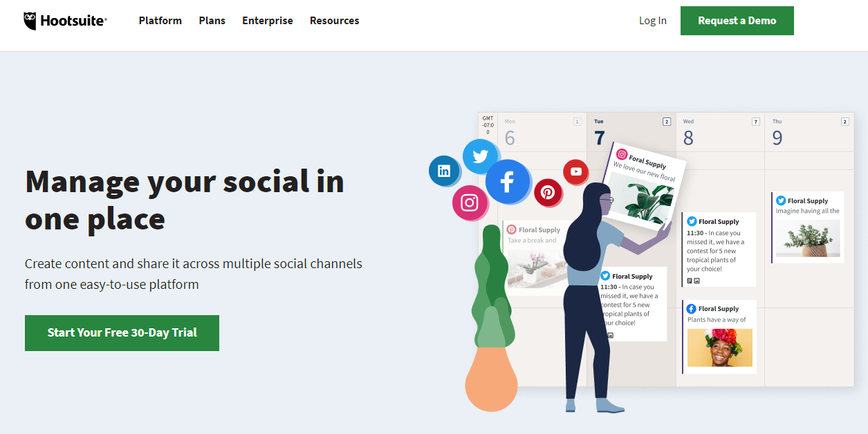Click 'Plants have a way of' text

pos(717,319)
